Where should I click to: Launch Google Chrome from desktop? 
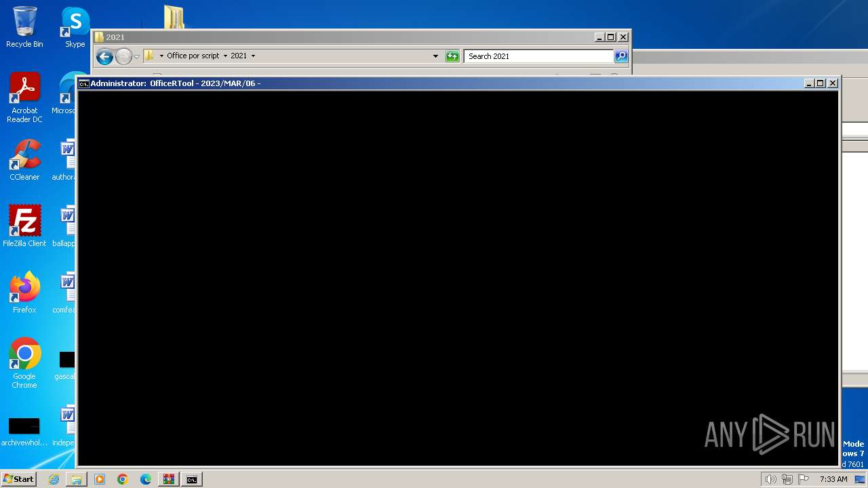point(24,363)
